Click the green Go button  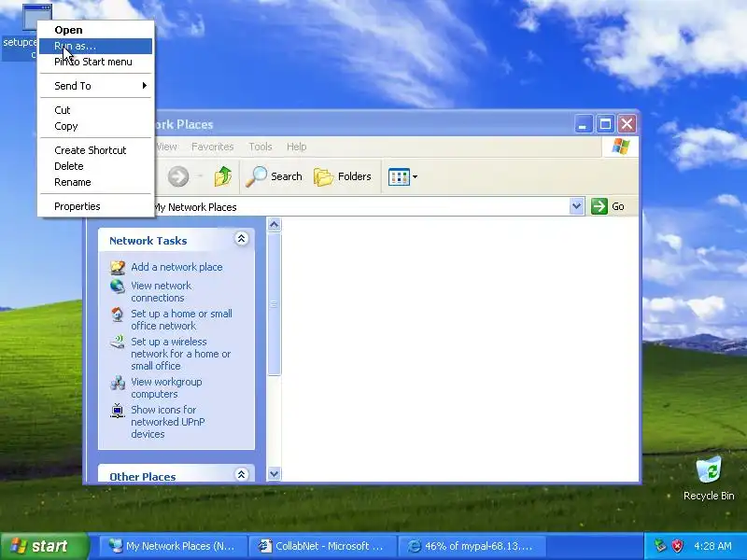pos(608,206)
